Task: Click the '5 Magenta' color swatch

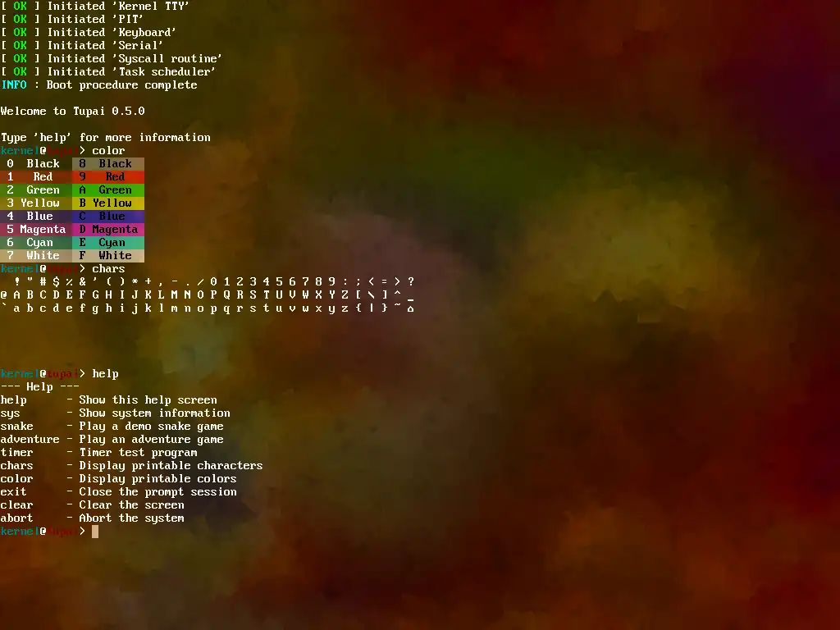Action: pyautogui.click(x=36, y=230)
